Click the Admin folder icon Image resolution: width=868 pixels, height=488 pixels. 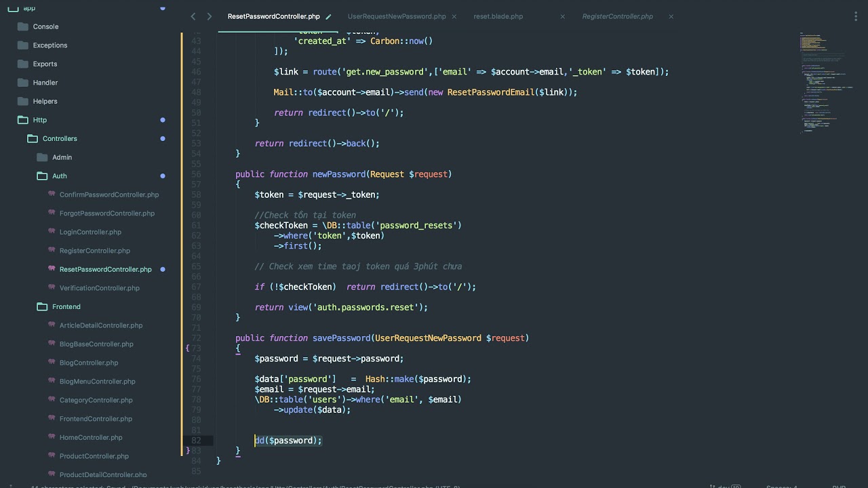[x=41, y=157]
